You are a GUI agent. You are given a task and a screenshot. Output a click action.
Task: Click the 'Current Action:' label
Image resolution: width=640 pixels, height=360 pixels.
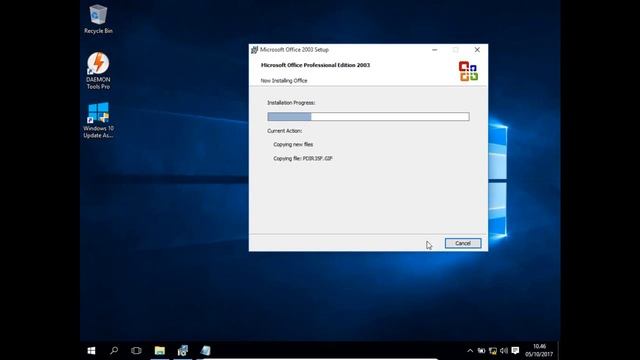284,131
